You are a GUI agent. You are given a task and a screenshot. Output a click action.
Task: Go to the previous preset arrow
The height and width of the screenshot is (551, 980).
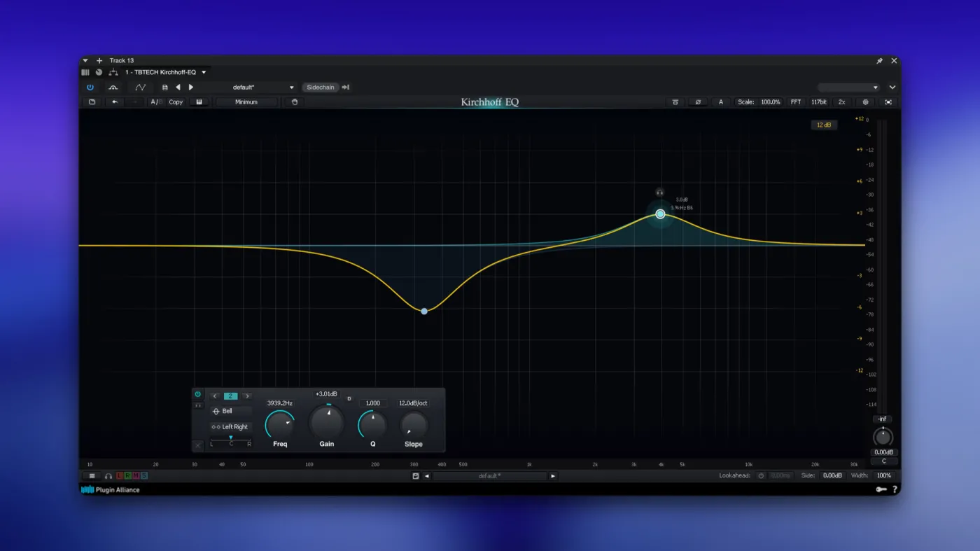pyautogui.click(x=178, y=88)
